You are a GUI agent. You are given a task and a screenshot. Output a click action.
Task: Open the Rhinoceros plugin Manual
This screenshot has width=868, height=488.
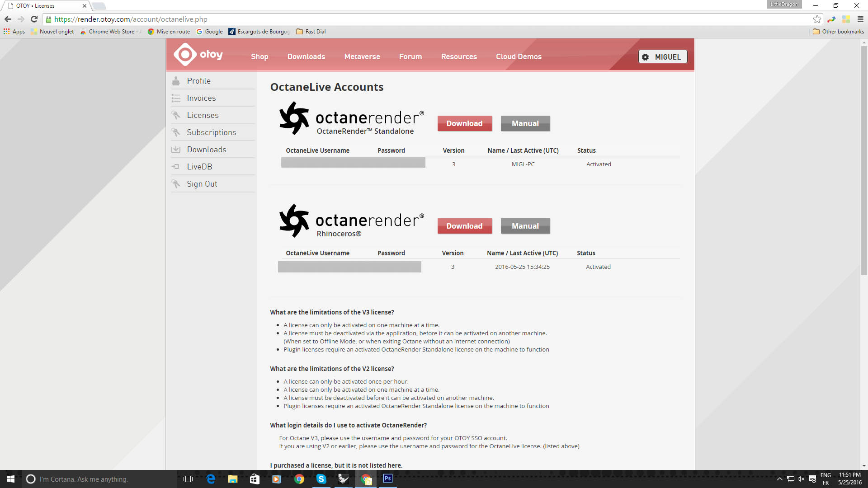525,226
